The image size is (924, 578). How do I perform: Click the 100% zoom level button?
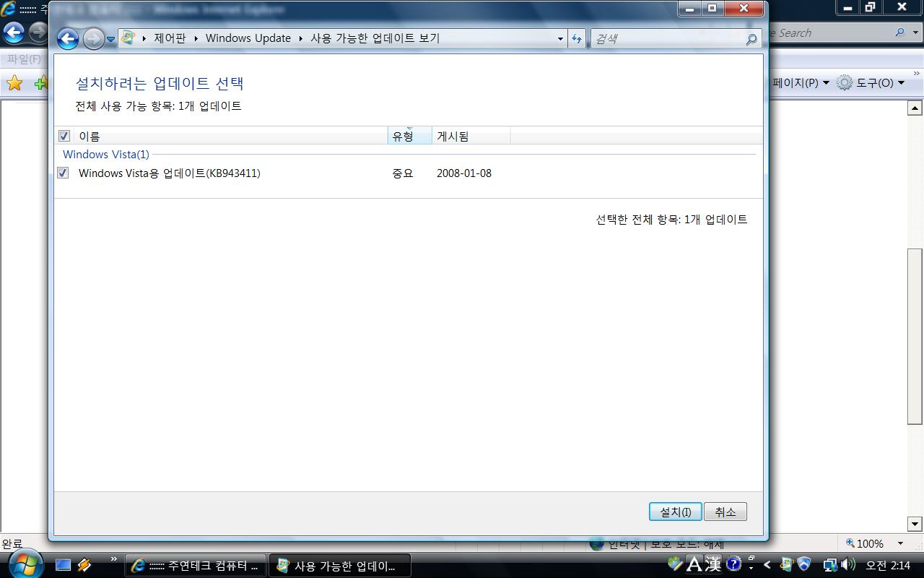point(865,543)
